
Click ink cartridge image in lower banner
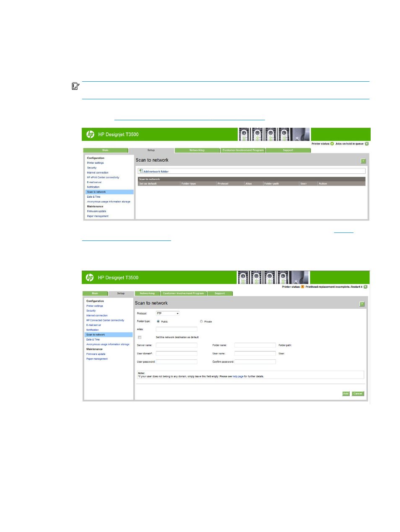[x=273, y=277]
